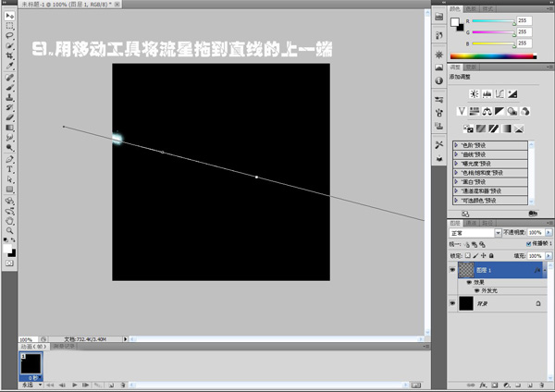
Task: Toggle the 传播帧 1 checkbox
Action: click(x=528, y=244)
